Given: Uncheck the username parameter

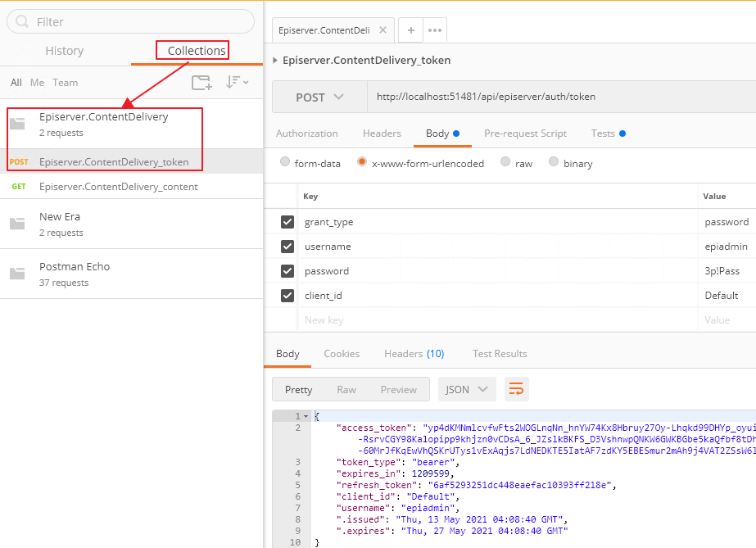Looking at the screenshot, I should pyautogui.click(x=287, y=247).
